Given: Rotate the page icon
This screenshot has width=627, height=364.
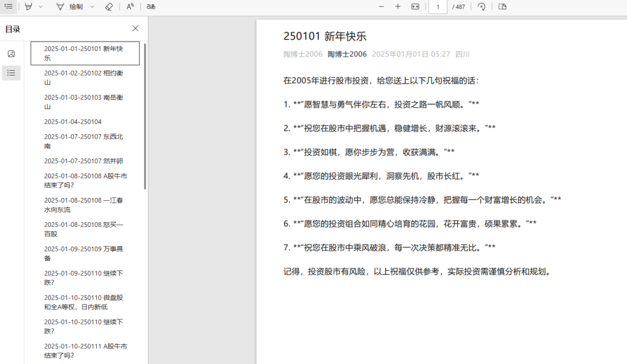Looking at the screenshot, I should 481,6.
